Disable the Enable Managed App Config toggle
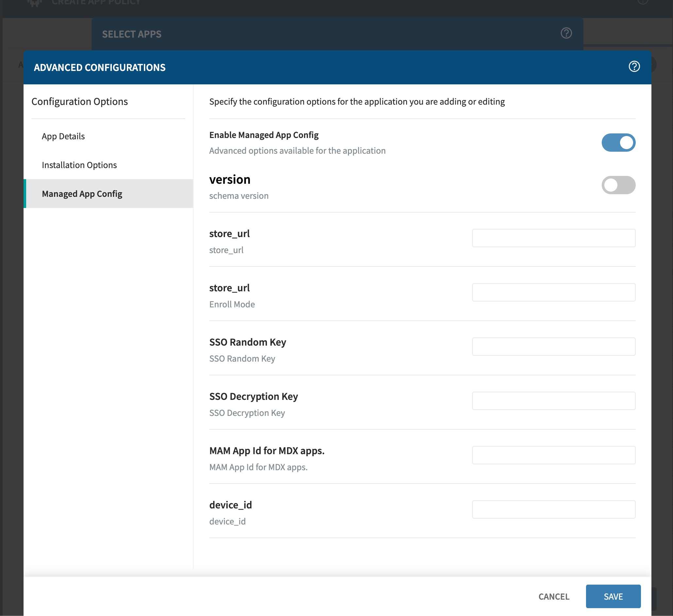 point(618,143)
